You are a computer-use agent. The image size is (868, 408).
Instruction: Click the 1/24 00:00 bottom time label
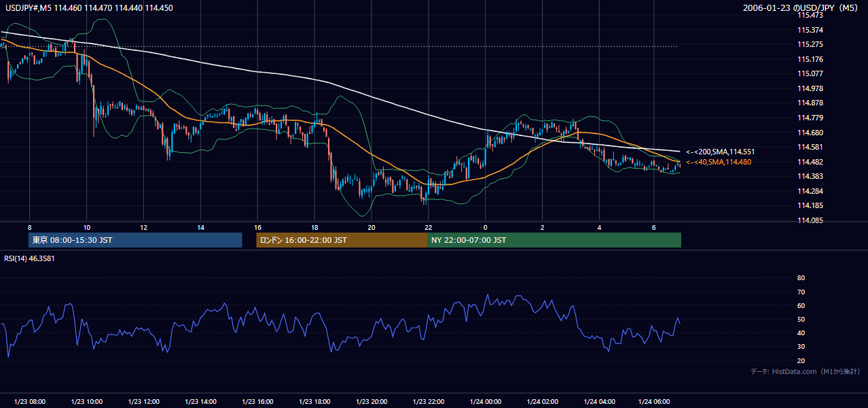coord(485,401)
